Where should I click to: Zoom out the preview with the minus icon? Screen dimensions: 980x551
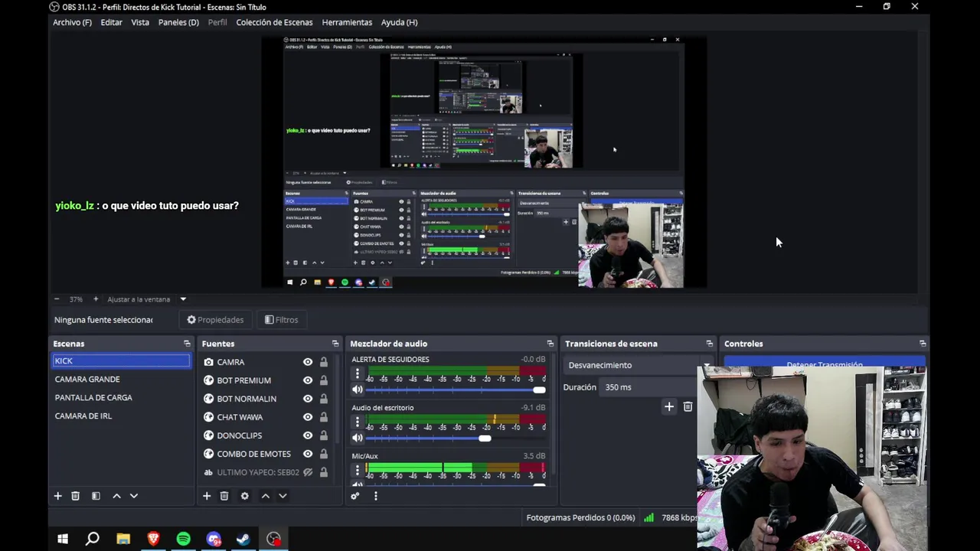57,299
